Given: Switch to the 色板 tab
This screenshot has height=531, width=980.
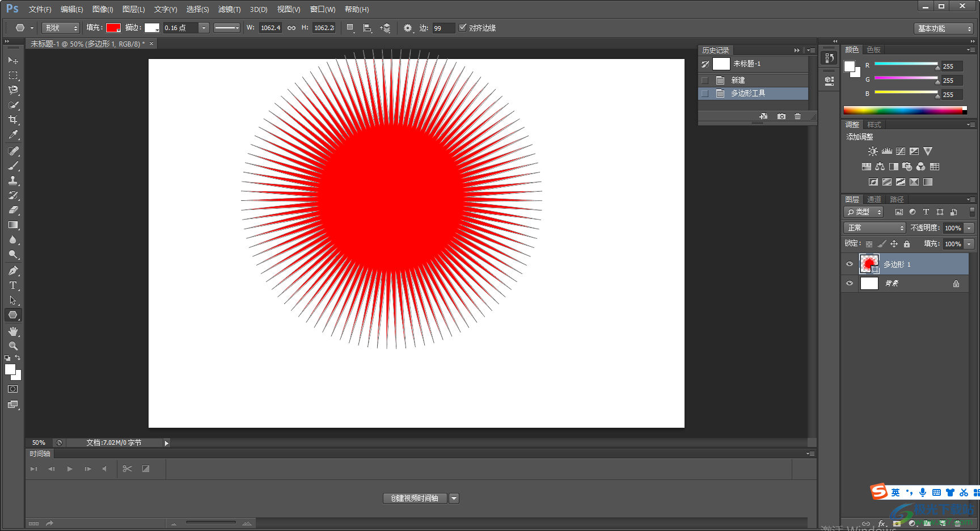Looking at the screenshot, I should (873, 49).
